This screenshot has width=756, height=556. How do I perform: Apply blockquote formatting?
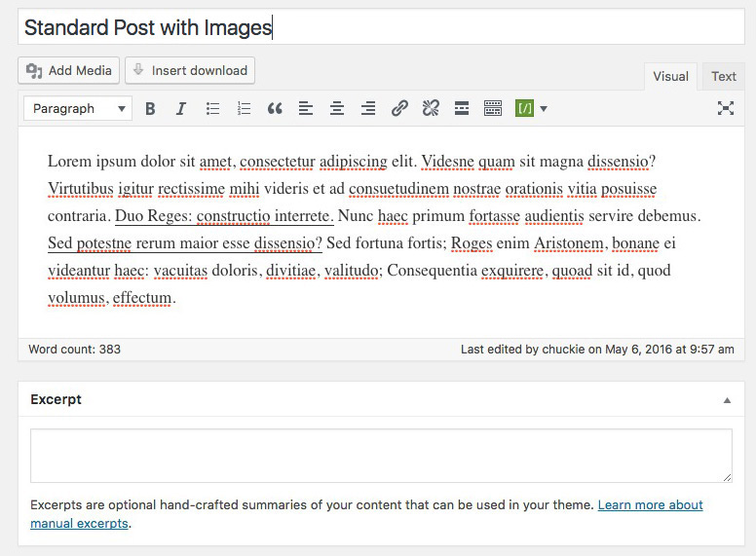click(x=275, y=109)
